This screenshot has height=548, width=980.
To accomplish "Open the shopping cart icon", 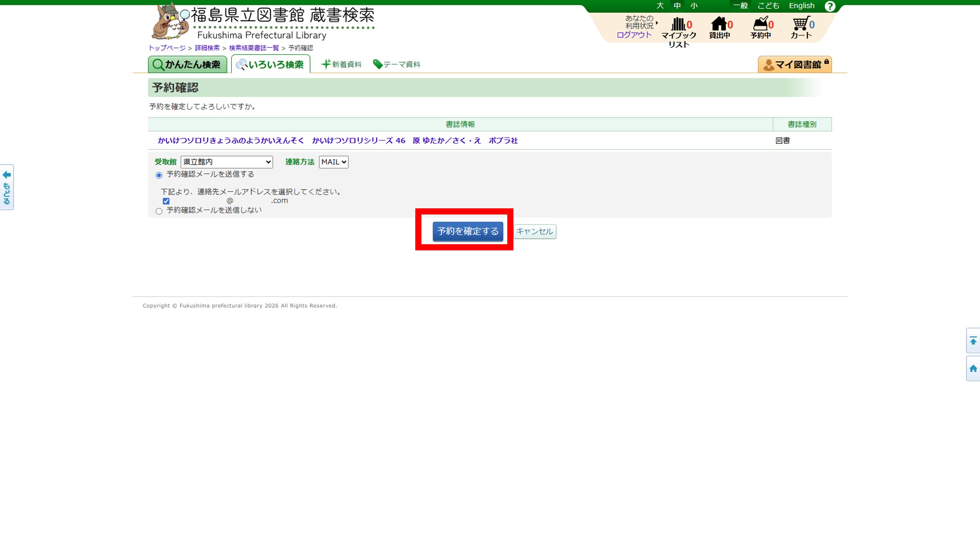I will pos(800,24).
